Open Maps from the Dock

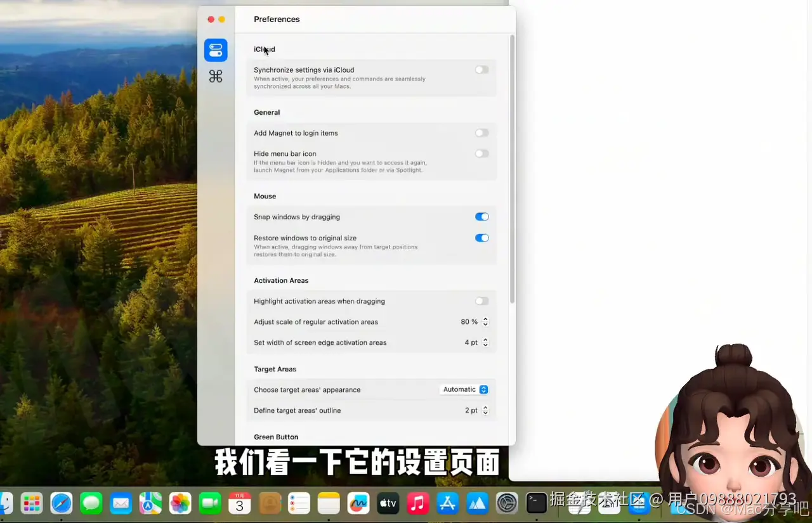[x=150, y=504]
